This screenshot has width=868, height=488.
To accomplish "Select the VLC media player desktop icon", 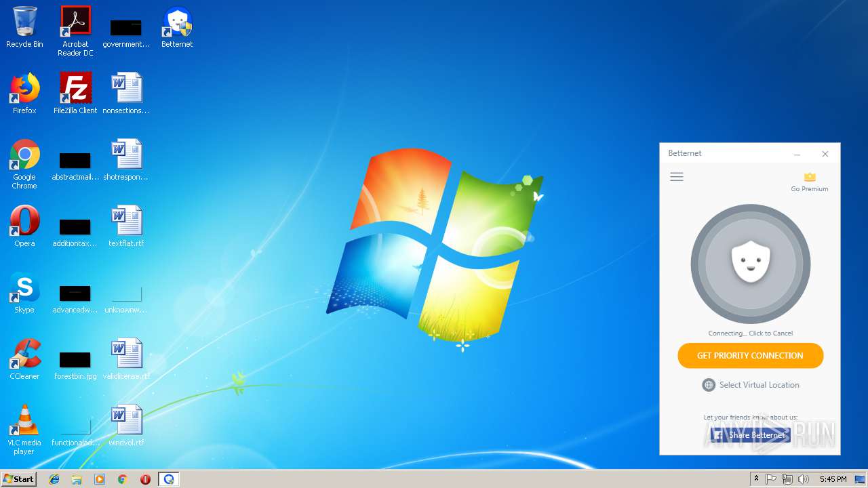I will pyautogui.click(x=24, y=430).
